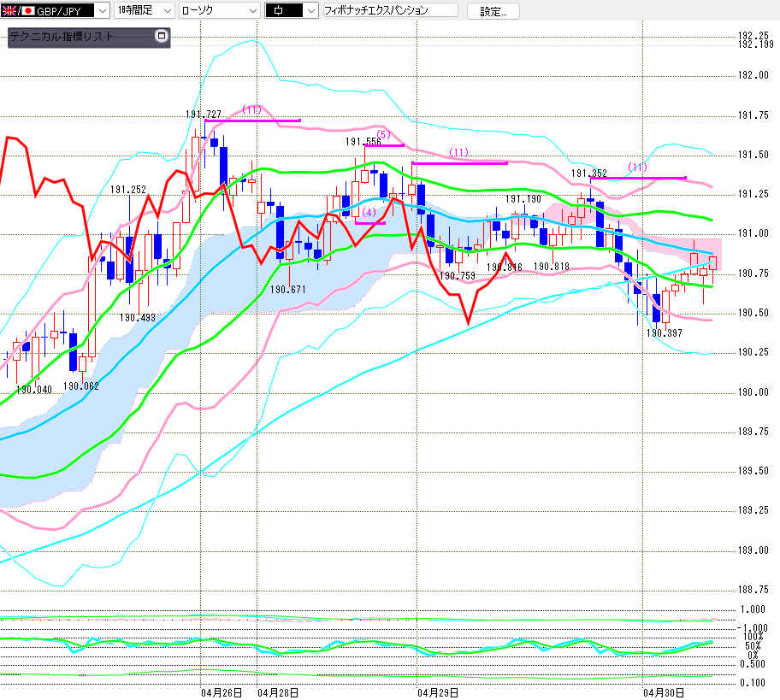Click the 190.25 price axis label
The image size is (780, 700).
[753, 352]
